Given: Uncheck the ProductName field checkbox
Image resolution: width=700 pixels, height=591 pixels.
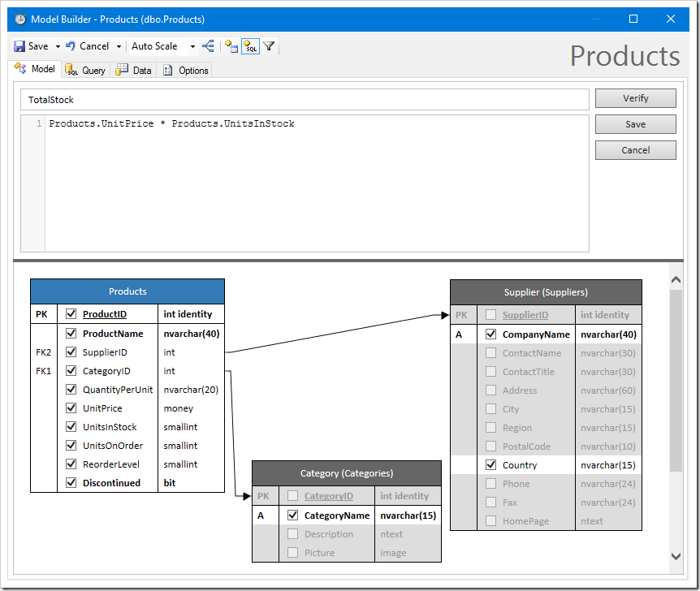Looking at the screenshot, I should point(71,333).
